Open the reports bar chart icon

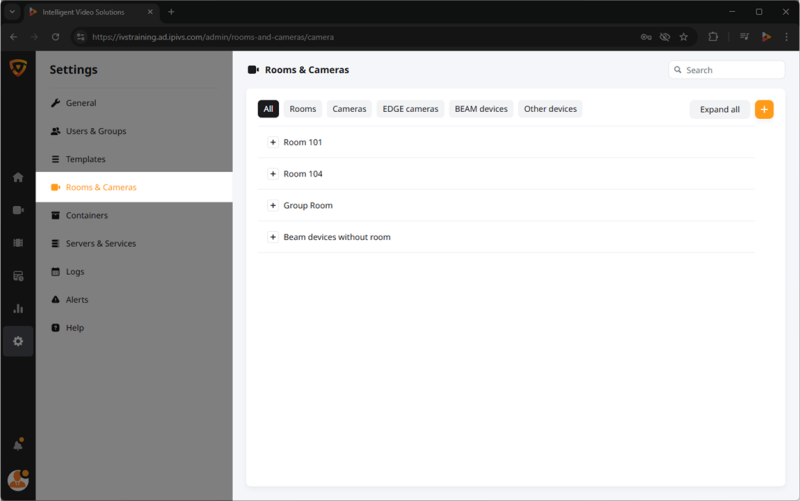(x=18, y=309)
